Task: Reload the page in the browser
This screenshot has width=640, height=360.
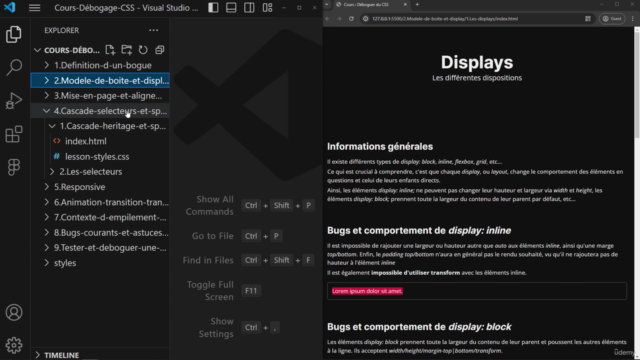Action: pos(351,19)
